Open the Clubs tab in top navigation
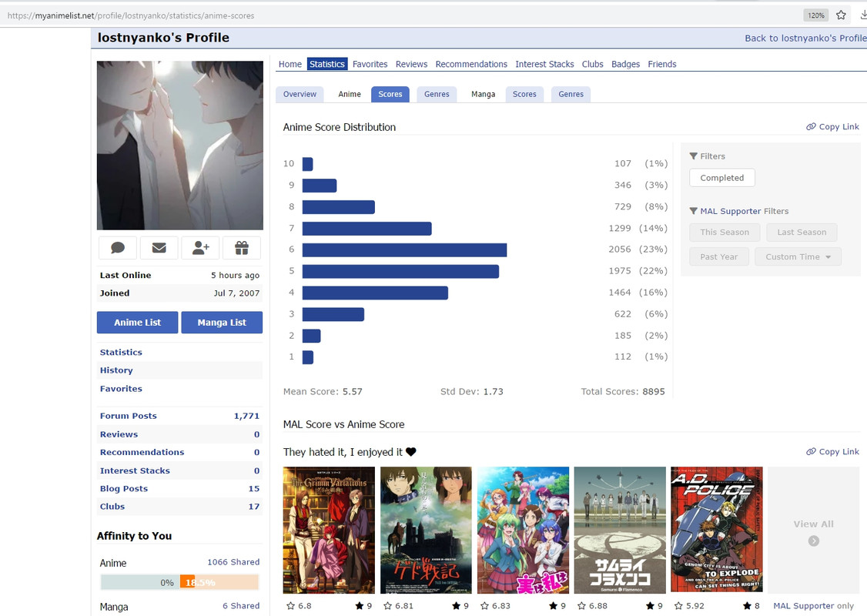Image resolution: width=867 pixels, height=616 pixels. [x=592, y=64]
